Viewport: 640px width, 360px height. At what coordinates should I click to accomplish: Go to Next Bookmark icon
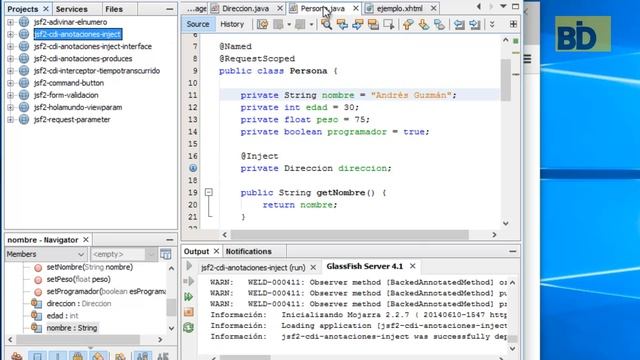(424, 24)
